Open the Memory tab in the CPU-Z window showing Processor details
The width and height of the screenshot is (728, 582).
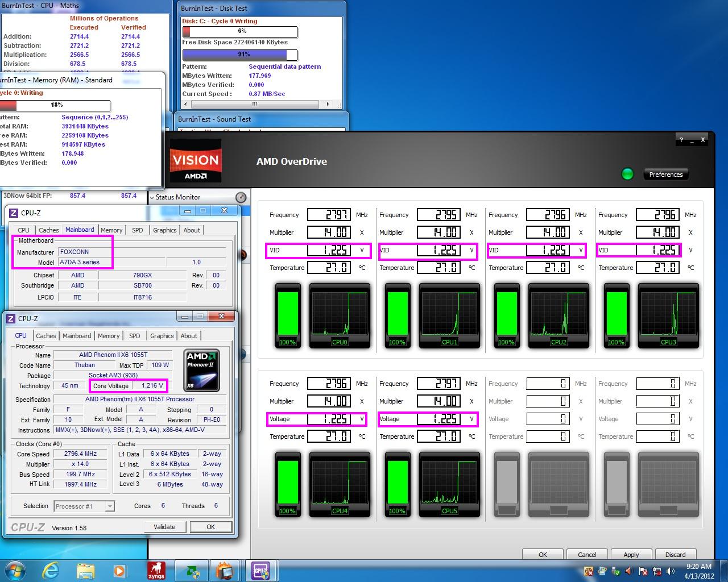tap(109, 336)
